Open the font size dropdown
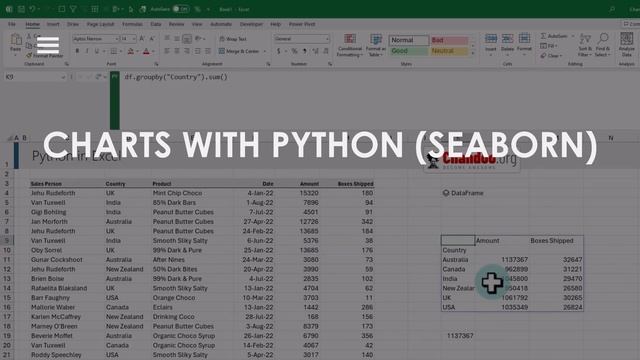The width and height of the screenshot is (640, 360). pos(134,39)
